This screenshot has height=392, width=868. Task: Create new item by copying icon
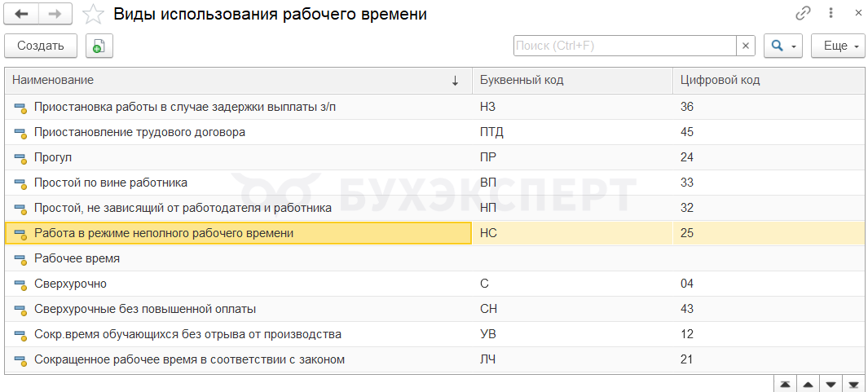pyautogui.click(x=99, y=46)
